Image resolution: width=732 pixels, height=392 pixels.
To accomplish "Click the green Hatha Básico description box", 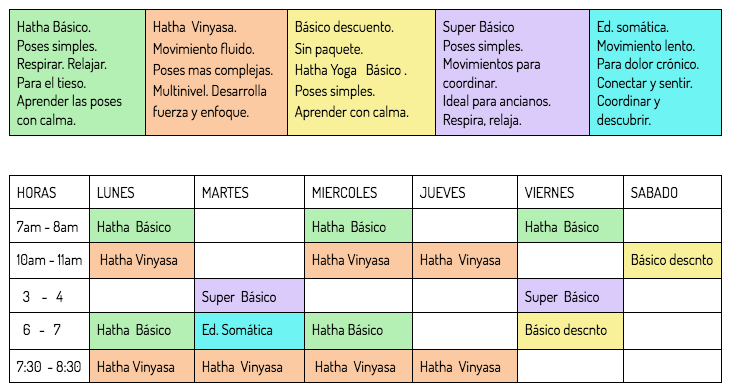I will [x=77, y=73].
